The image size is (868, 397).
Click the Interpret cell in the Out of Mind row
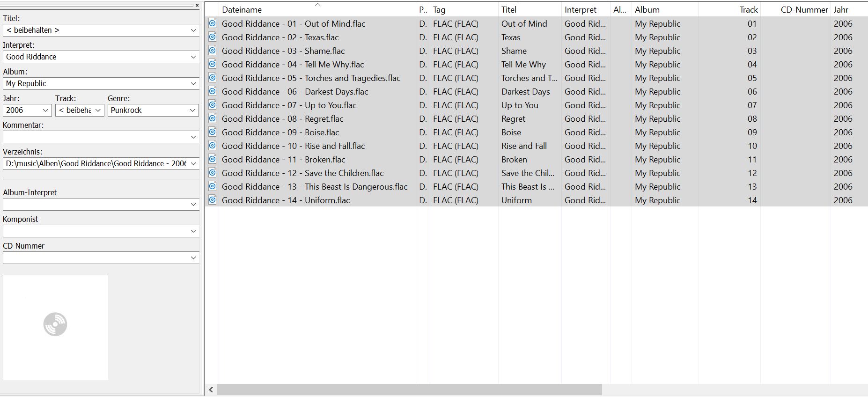point(585,23)
